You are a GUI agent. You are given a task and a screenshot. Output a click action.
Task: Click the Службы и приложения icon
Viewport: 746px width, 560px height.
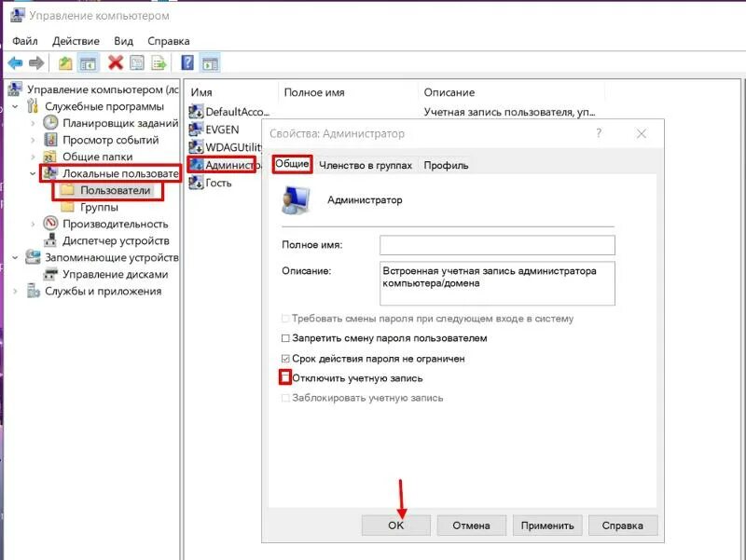(33, 291)
